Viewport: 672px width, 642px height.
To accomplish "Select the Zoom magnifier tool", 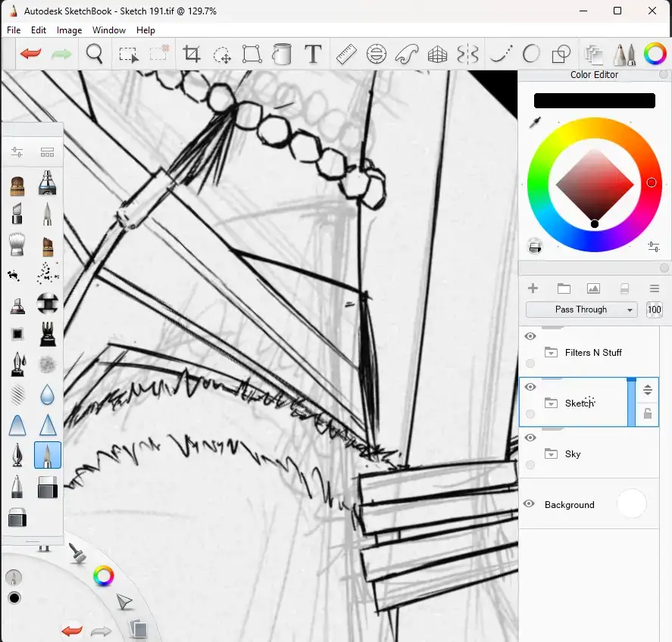I will [95, 54].
